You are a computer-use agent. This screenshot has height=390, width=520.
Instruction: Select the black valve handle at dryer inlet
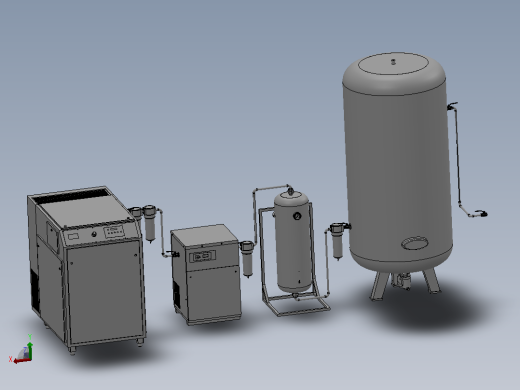tap(173, 254)
